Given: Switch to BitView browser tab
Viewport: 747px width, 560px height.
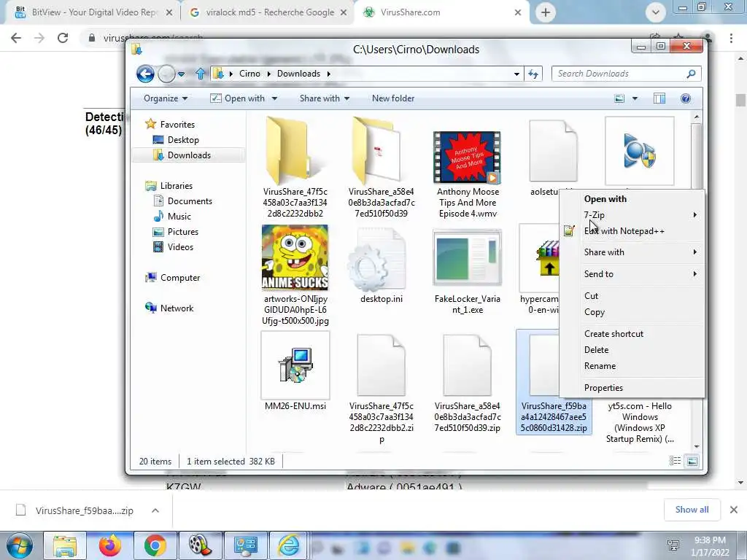Looking at the screenshot, I should pos(93,12).
